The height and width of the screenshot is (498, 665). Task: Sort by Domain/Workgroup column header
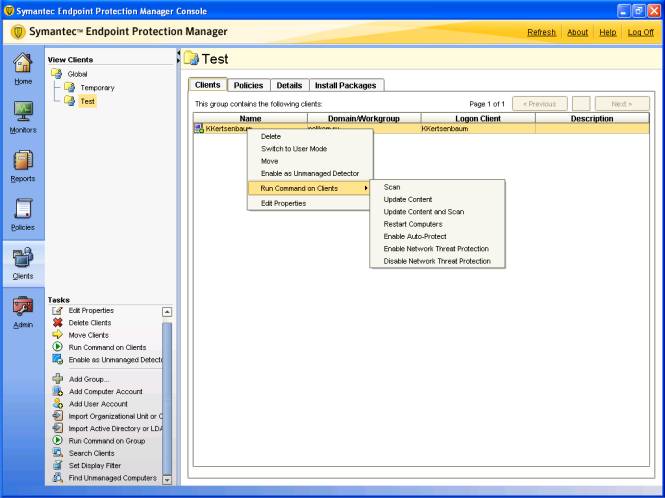pyautogui.click(x=363, y=118)
